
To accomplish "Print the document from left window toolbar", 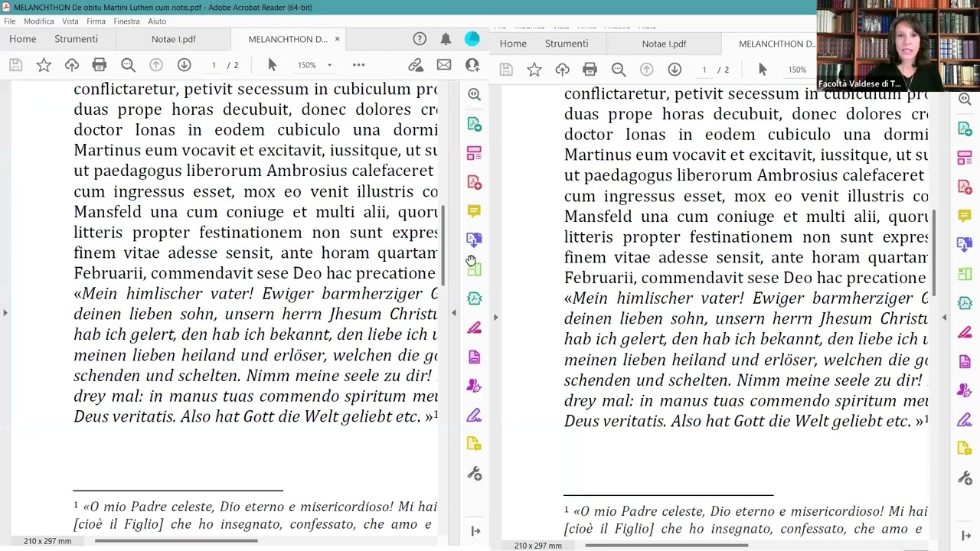I will [x=100, y=65].
